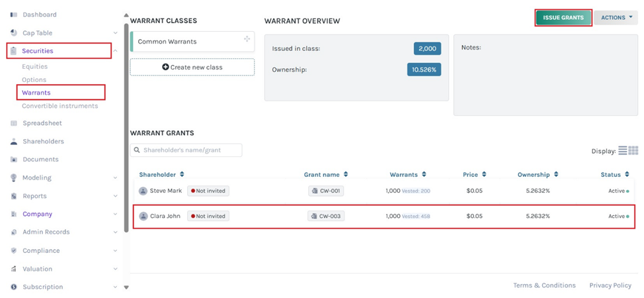Switch to grid display view
Screen dimensions: 644x298
[x=633, y=151]
